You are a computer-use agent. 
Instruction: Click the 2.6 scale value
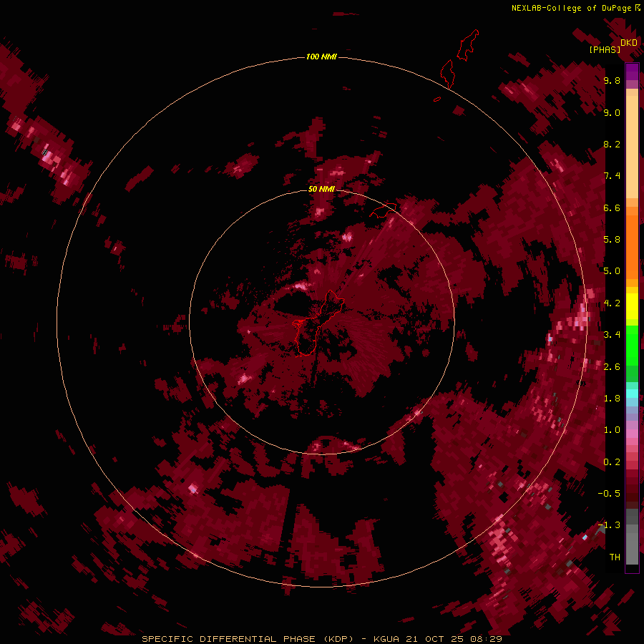pyautogui.click(x=612, y=367)
